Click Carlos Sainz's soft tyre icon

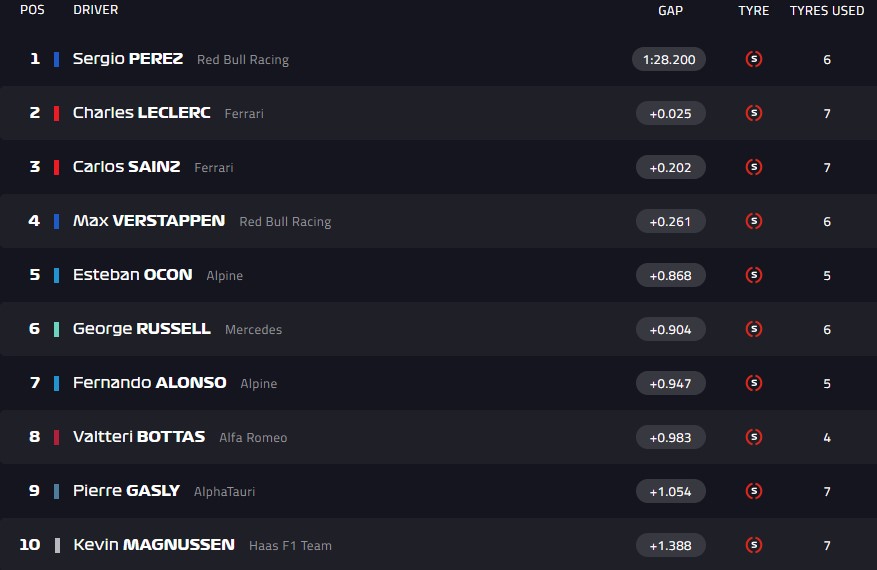pyautogui.click(x=754, y=167)
